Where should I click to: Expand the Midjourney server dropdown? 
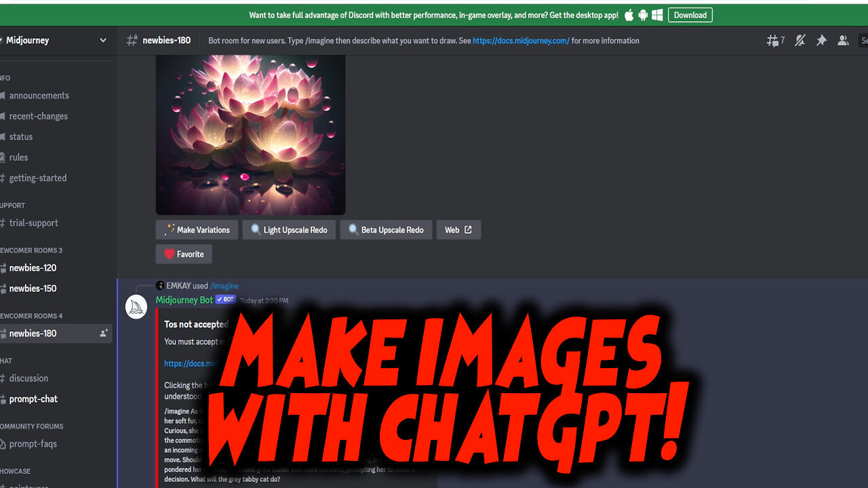103,41
